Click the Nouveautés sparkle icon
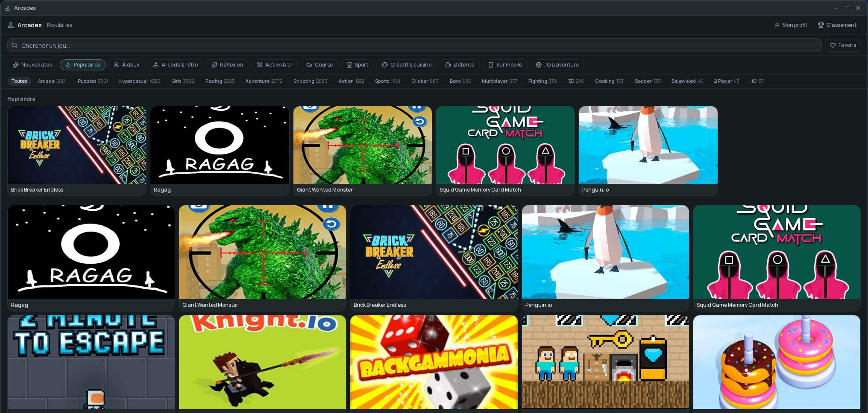 point(16,65)
